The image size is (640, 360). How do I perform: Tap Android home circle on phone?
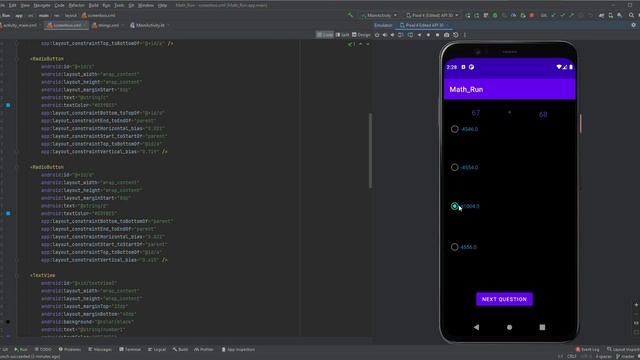click(509, 327)
